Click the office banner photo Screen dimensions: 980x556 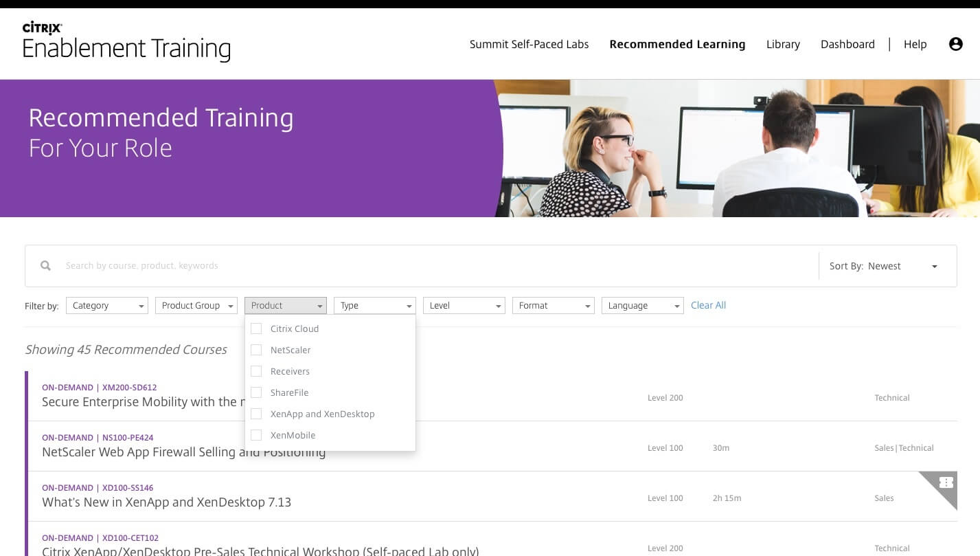point(737,148)
